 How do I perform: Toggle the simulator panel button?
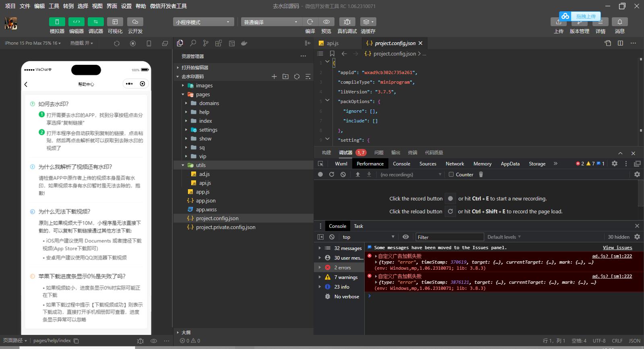pyautogui.click(x=57, y=22)
